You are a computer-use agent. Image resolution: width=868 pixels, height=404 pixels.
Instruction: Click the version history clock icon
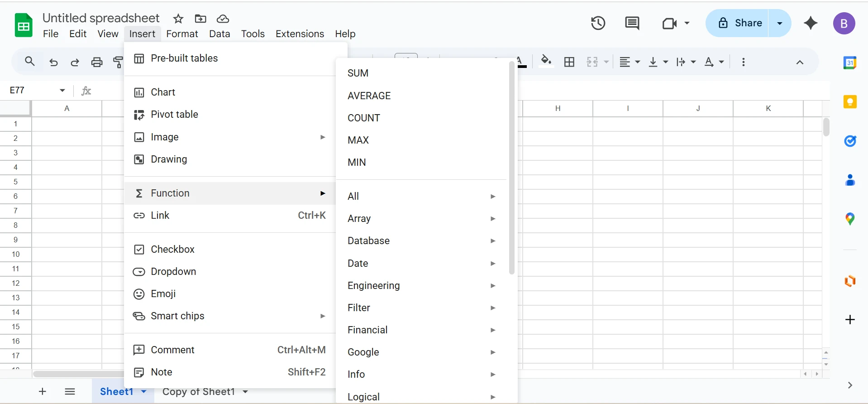coord(598,23)
